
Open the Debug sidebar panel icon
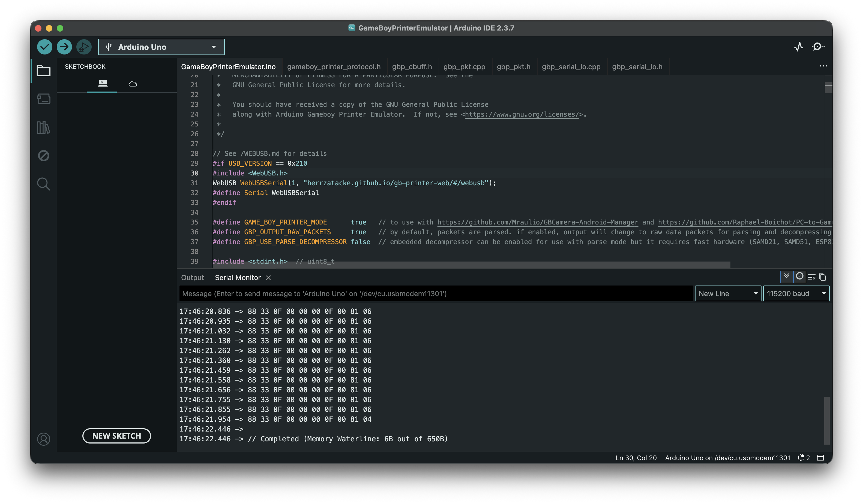[x=43, y=156]
